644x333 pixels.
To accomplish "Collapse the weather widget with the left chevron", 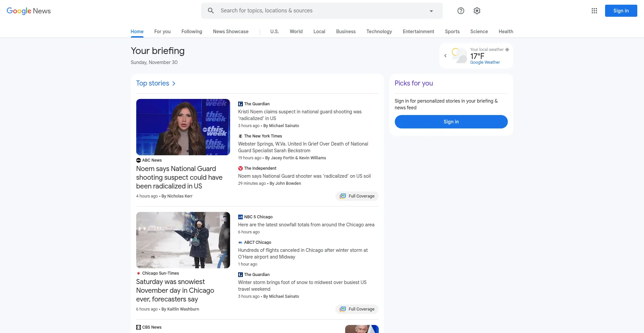I will click(x=445, y=56).
